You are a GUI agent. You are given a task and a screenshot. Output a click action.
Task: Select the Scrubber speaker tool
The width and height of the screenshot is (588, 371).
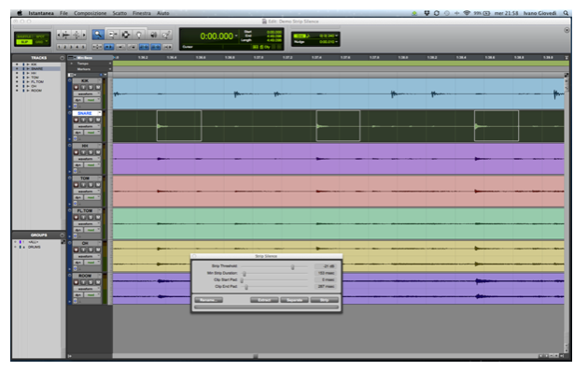tap(153, 35)
